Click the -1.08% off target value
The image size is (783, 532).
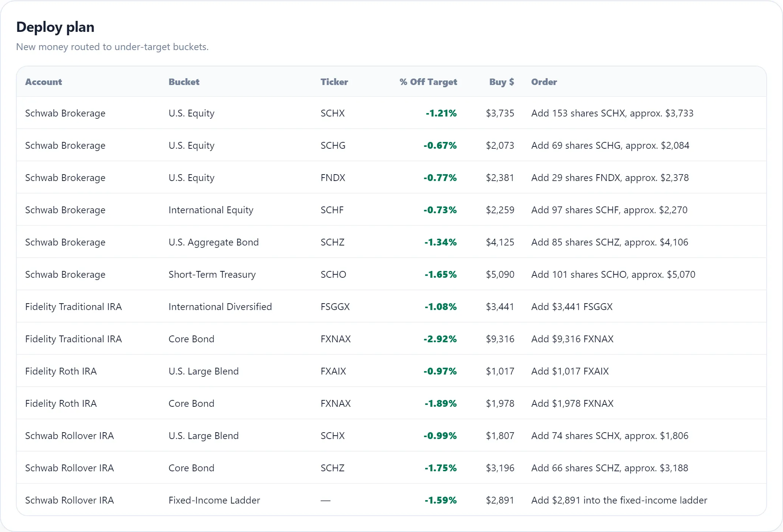[440, 307]
